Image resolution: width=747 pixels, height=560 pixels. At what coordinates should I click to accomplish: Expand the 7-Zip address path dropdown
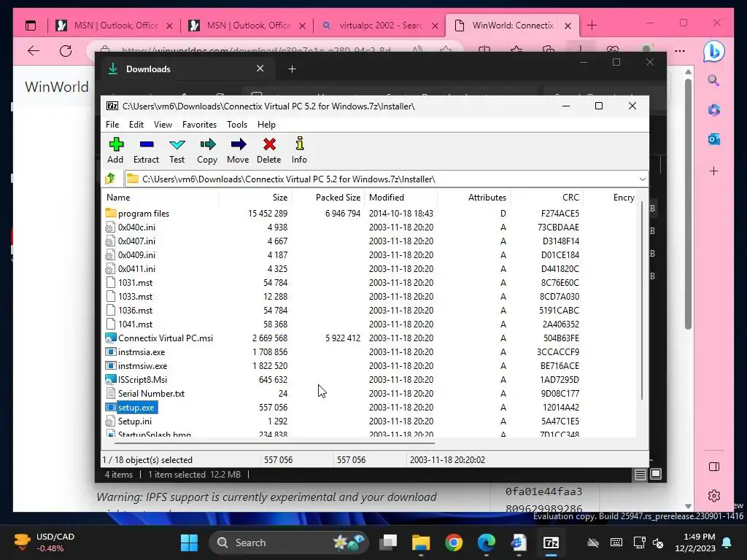(642, 179)
